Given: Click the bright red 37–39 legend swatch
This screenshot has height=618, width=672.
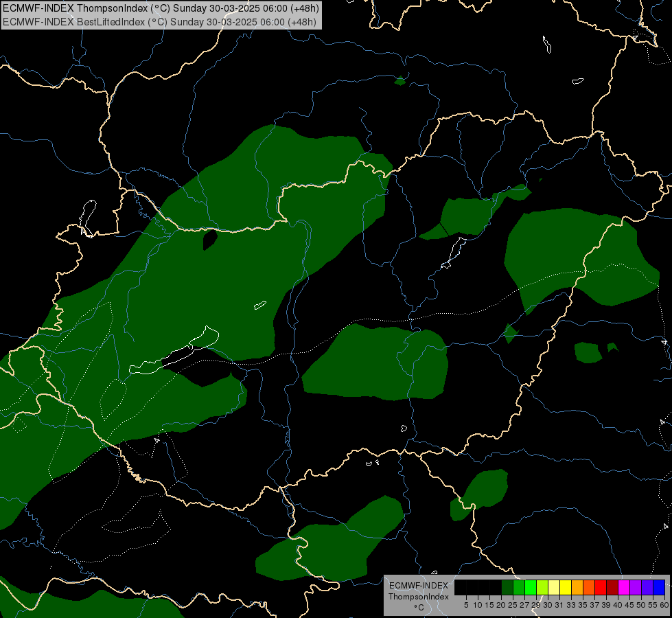Looking at the screenshot, I should point(601,587).
